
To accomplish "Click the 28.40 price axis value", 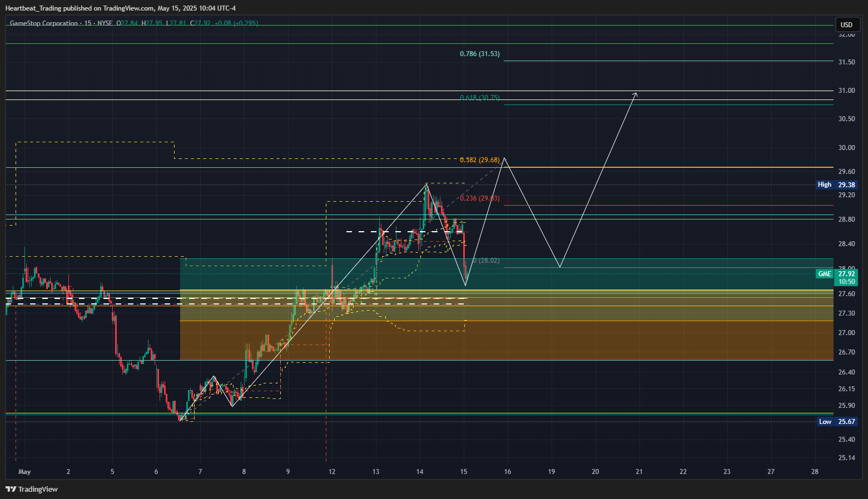I will click(846, 244).
